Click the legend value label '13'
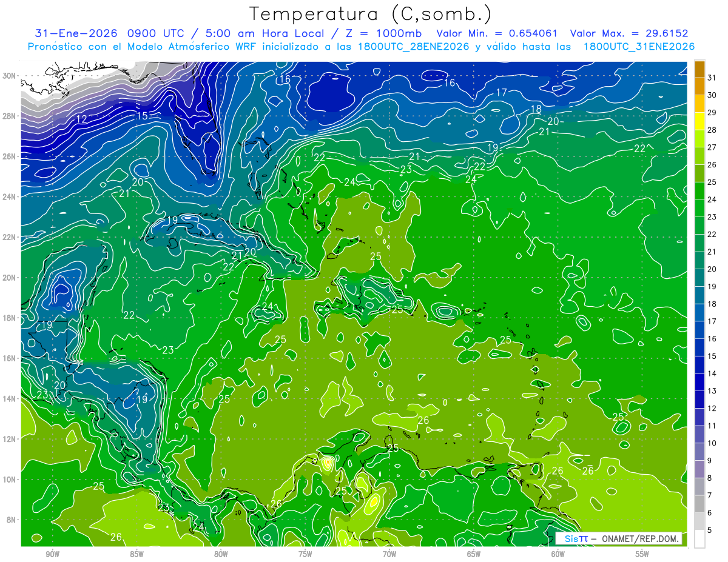This screenshot has width=728, height=562. click(x=712, y=391)
